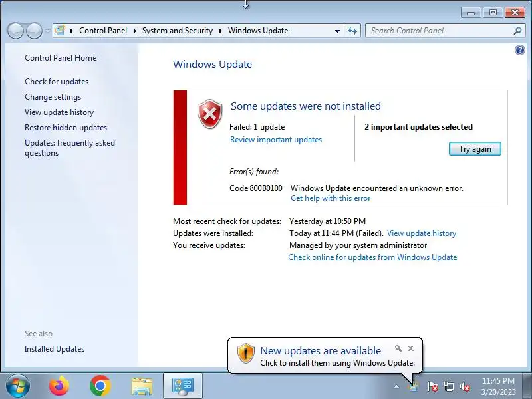Click the yellow shield icon in notification balloon

[x=245, y=353]
